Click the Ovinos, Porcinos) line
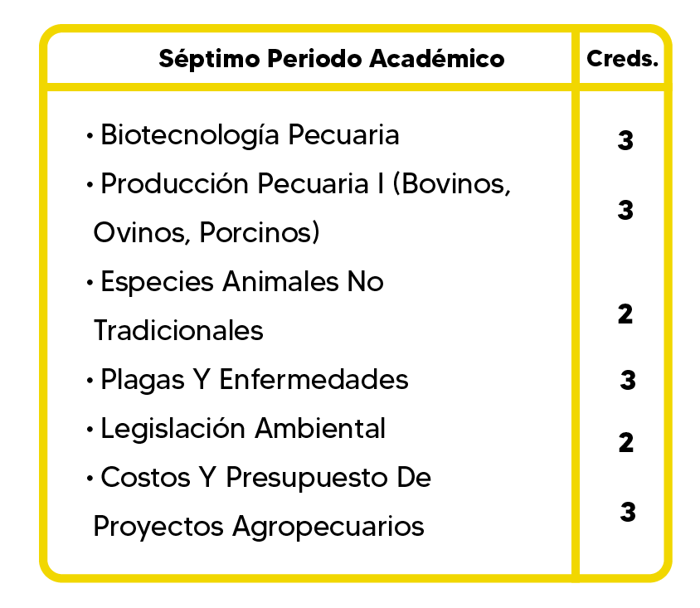The width and height of the screenshot is (700, 608). [x=207, y=232]
